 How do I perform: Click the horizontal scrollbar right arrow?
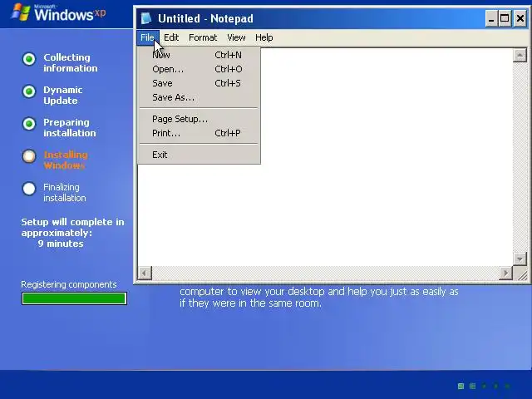coord(506,273)
